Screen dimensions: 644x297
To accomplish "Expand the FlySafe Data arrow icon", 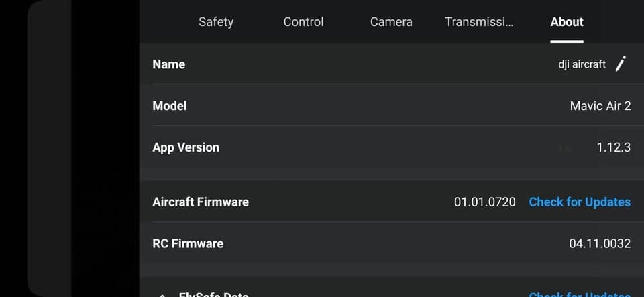I will coord(162,295).
